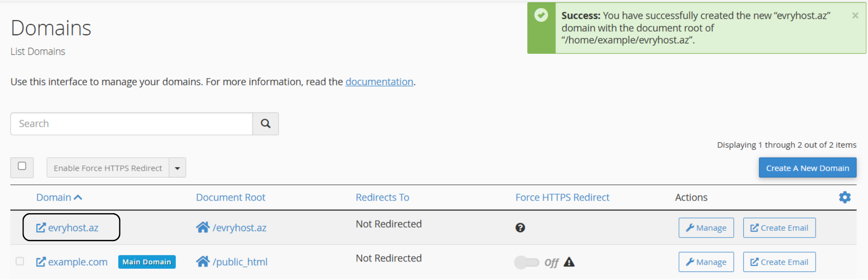Image resolution: width=868 pixels, height=280 pixels.
Task: Toggle Force HTTPS Redirect for example.com
Action: coord(527,262)
